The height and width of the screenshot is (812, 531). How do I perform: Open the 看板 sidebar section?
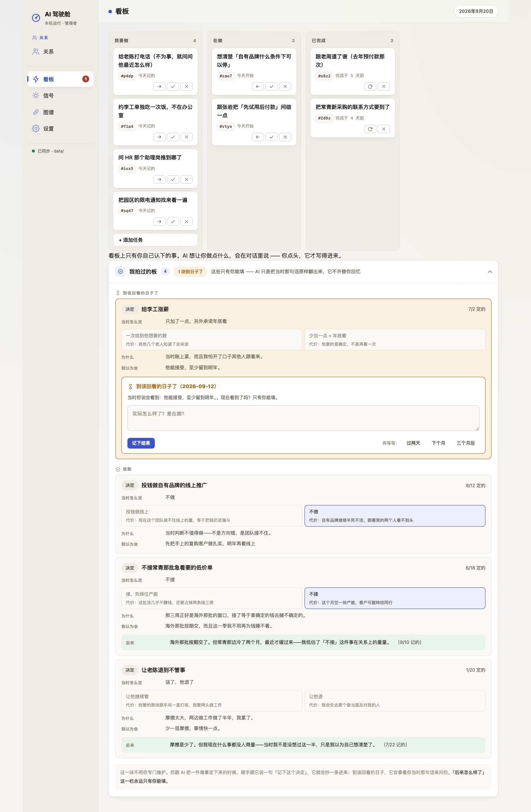(x=60, y=79)
